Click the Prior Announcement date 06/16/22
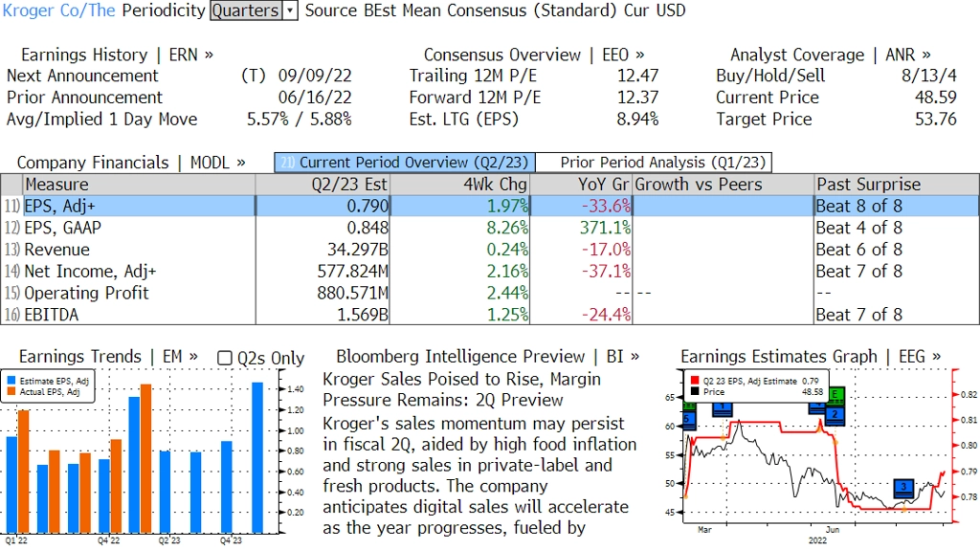The height and width of the screenshot is (549, 980). (x=315, y=98)
